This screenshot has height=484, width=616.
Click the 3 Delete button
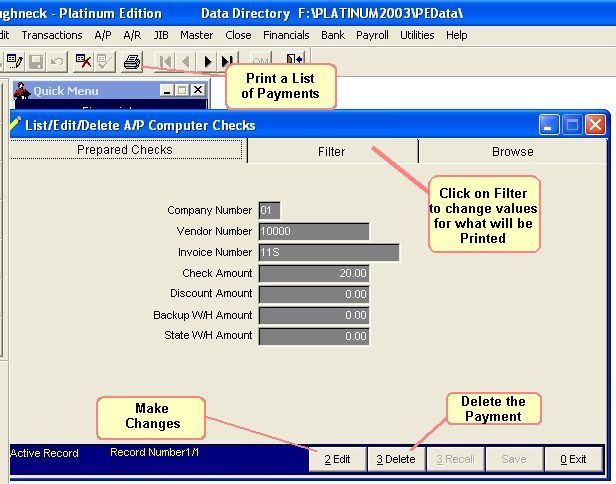click(396, 459)
